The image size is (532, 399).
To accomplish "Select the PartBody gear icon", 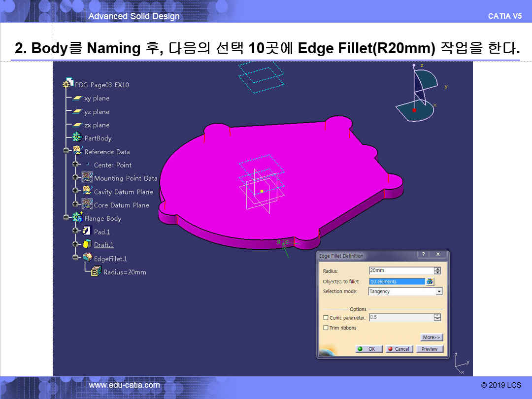I will (77, 138).
